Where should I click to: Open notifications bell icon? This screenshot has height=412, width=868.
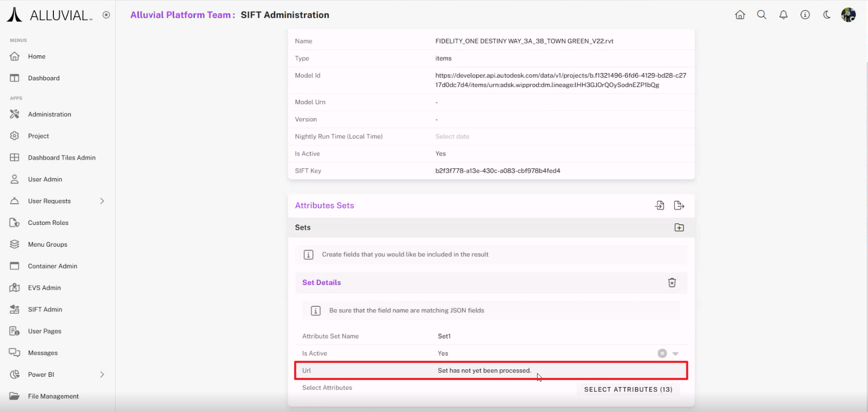click(783, 15)
